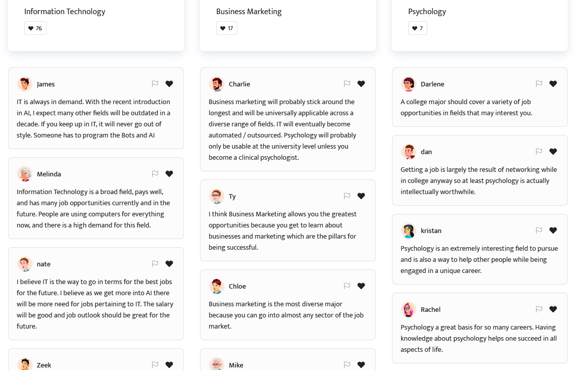
Task: Flag nate's comment about IT jobs
Action: point(155,264)
